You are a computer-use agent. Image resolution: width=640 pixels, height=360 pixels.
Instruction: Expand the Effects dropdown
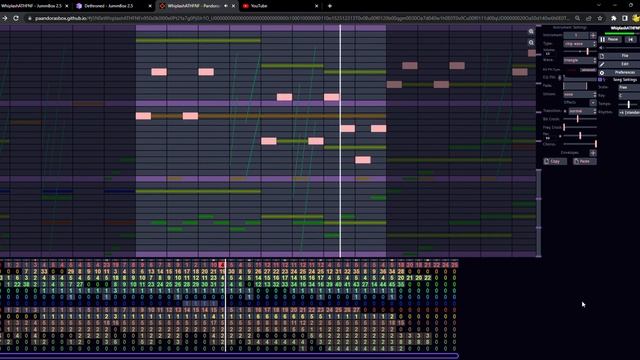593,103
